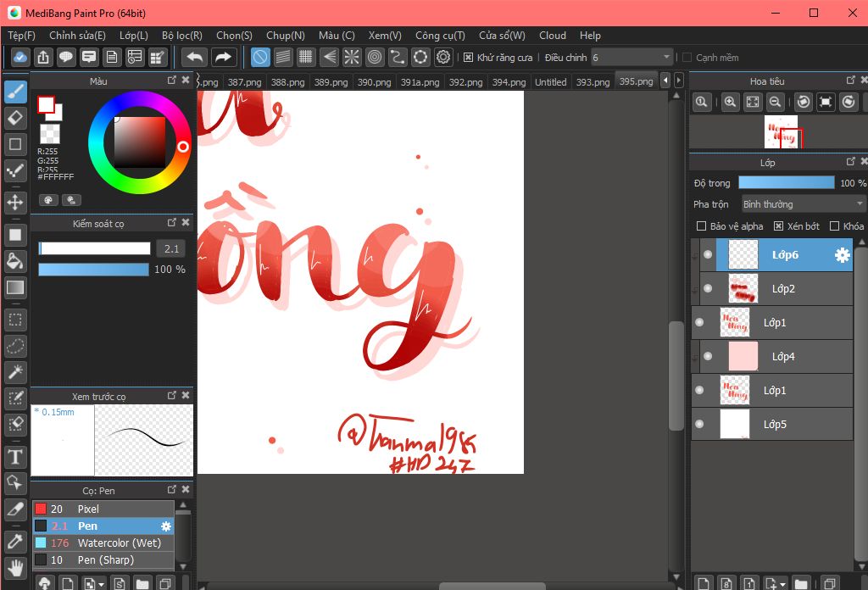The height and width of the screenshot is (590, 868).
Task: Click the brush list scroll up arrow
Action: point(183,505)
